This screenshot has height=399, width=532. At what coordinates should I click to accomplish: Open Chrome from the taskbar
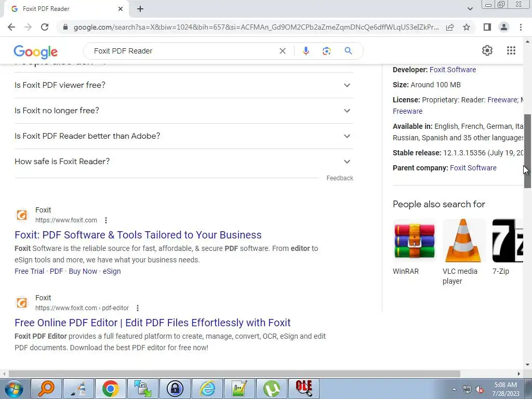point(110,389)
